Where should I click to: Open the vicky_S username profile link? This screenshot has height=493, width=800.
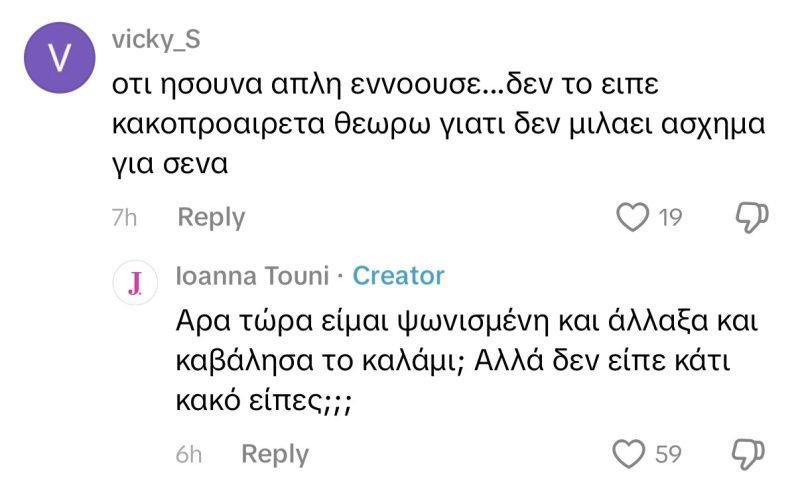pos(160,40)
